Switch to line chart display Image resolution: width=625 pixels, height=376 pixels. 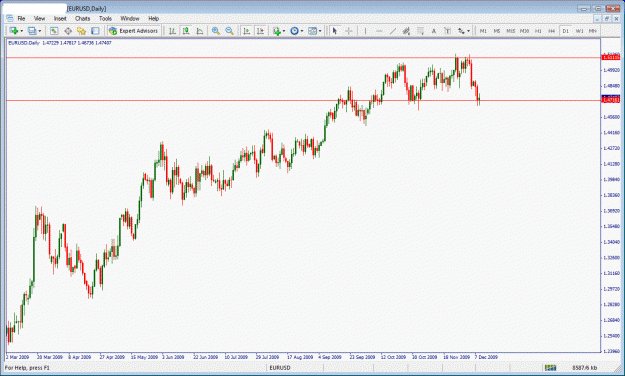200,31
